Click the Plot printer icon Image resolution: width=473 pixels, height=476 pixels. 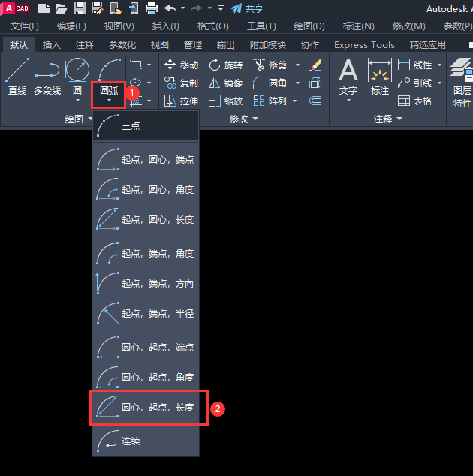152,8
